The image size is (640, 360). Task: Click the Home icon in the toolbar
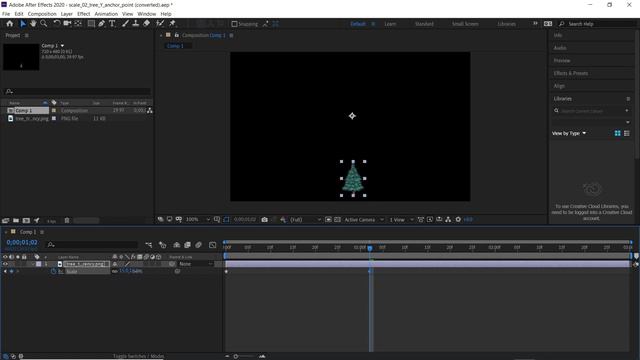9,24
